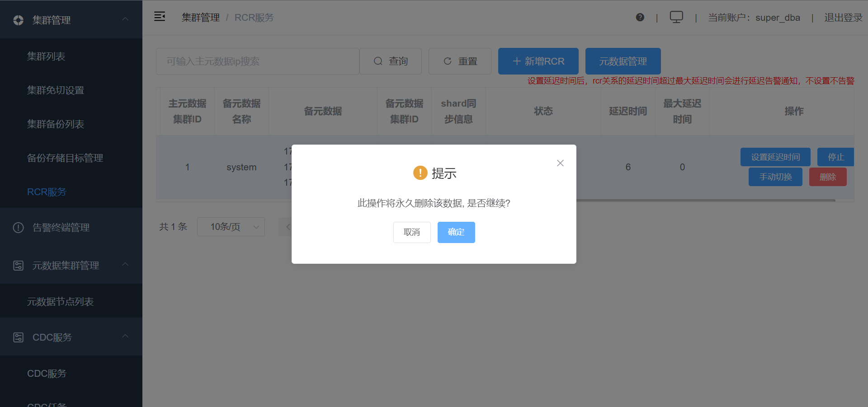Collapse the CDC服务 menu chevron
Viewport: 868px width, 407px height.
pos(125,336)
